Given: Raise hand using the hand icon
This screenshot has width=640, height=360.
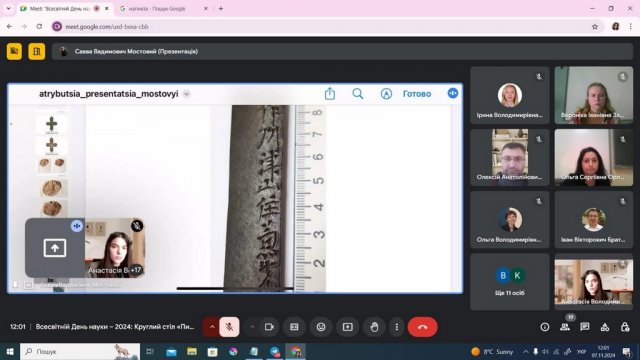Looking at the screenshot, I should pyautogui.click(x=374, y=327).
